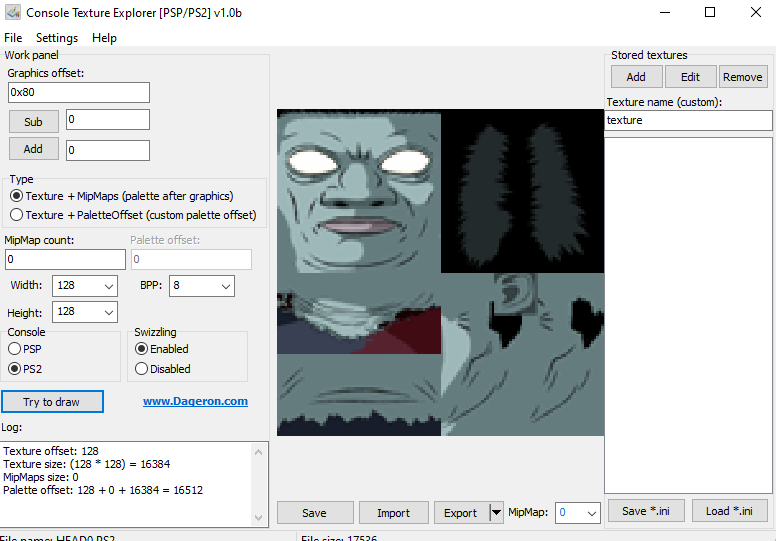Click the texture preview image

coord(440,273)
